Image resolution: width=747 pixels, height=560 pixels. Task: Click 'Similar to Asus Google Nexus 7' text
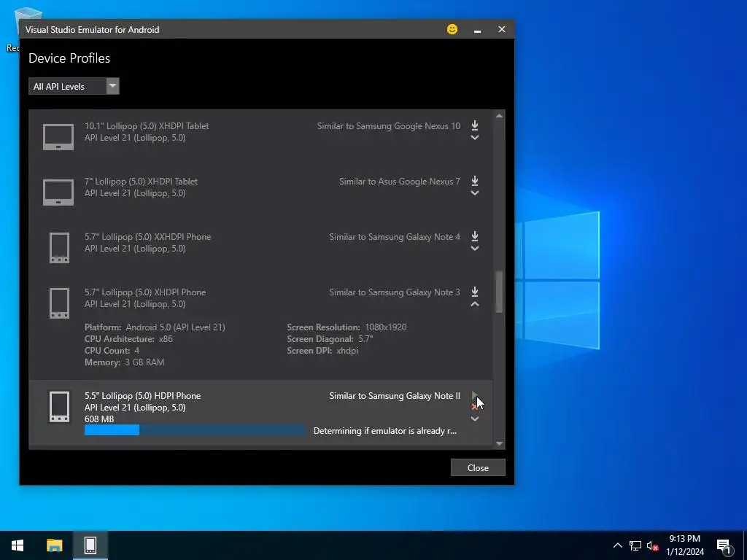coord(400,181)
